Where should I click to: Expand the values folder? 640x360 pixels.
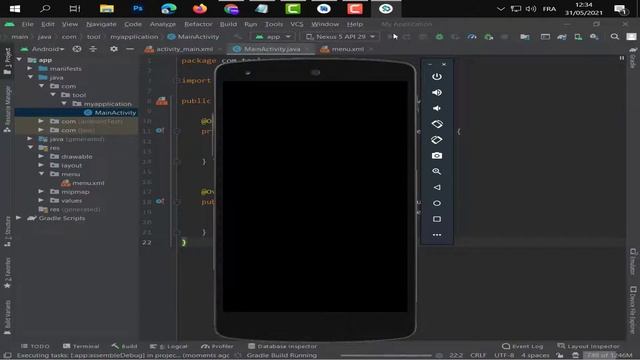[x=41, y=201]
